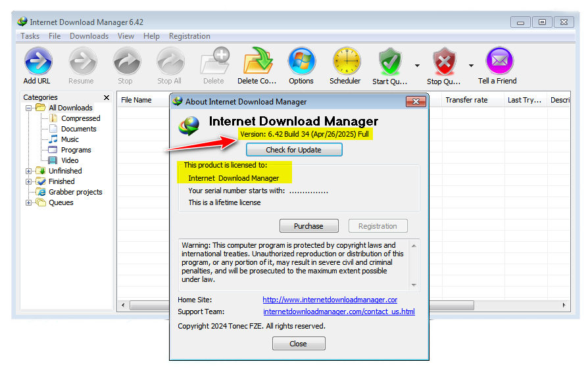
Task: Click the Unfinished folder icon
Action: click(x=41, y=171)
